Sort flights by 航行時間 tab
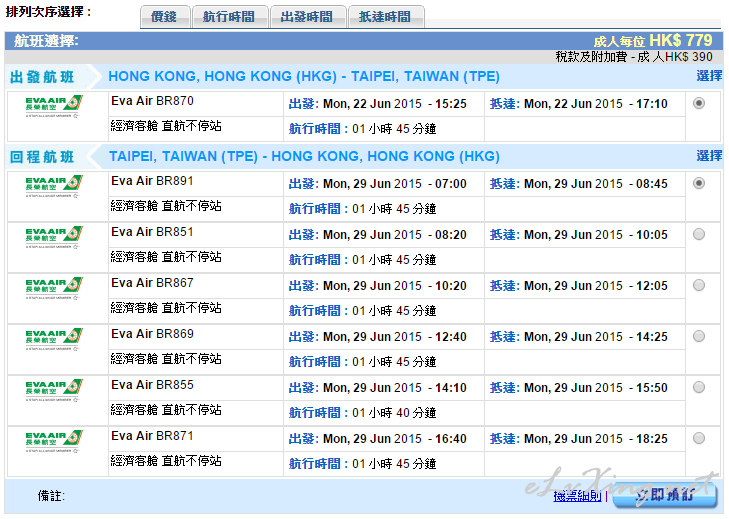Screen dimensions: 729x519 [230, 17]
